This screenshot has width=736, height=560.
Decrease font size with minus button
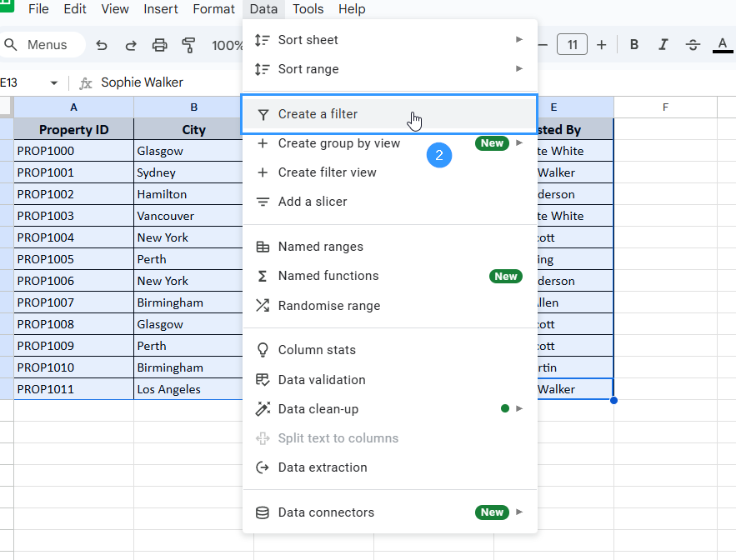[543, 45]
